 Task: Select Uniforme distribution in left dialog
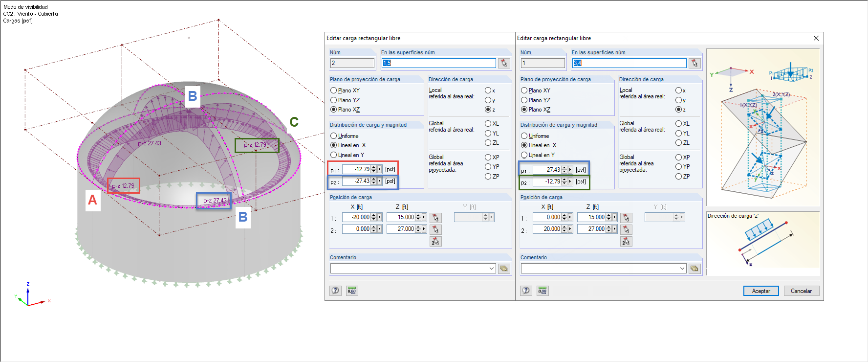click(x=345, y=136)
